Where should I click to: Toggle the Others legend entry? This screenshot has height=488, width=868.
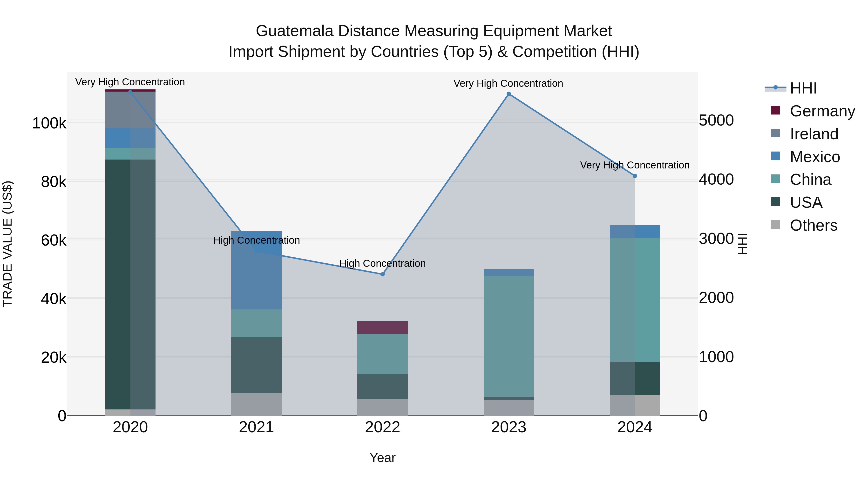pyautogui.click(x=804, y=225)
